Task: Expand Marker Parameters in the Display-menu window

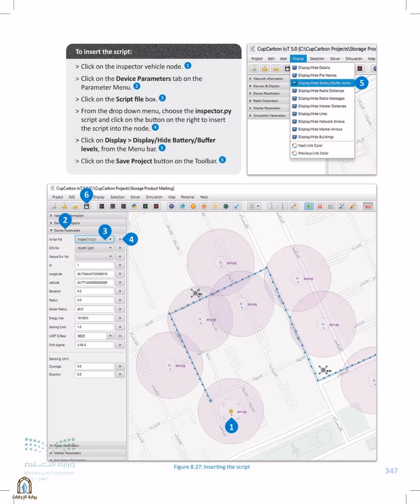Action: point(268,108)
